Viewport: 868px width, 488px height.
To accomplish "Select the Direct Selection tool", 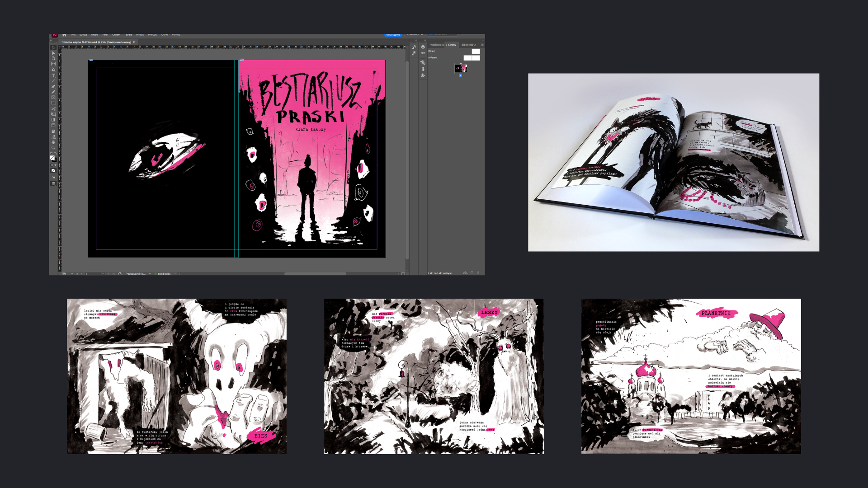I will pos(53,53).
